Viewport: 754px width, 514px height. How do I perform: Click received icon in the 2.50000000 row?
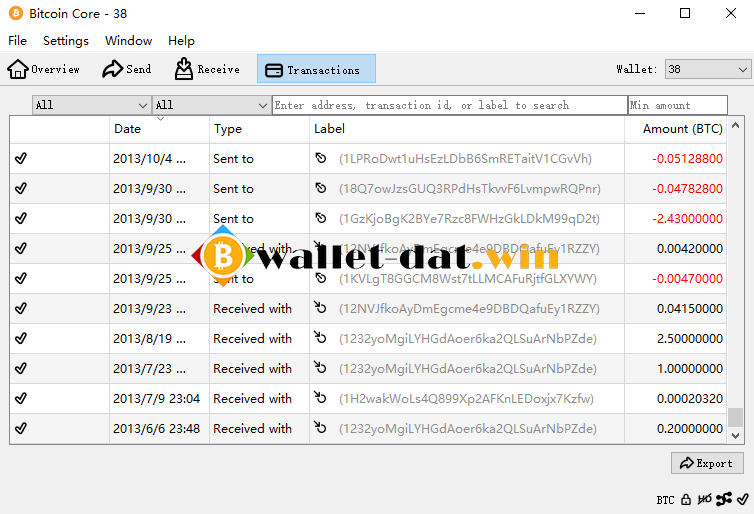320,338
